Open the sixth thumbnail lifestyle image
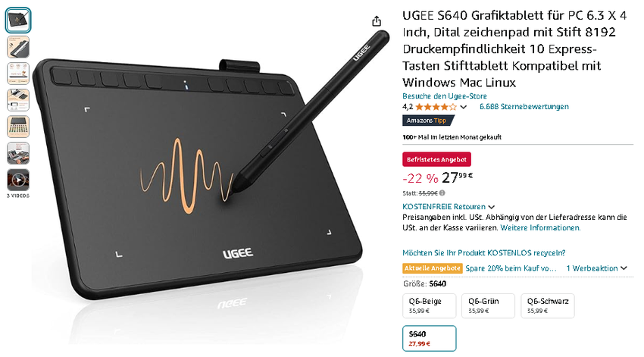This screenshot has height=357, width=644. click(18, 153)
